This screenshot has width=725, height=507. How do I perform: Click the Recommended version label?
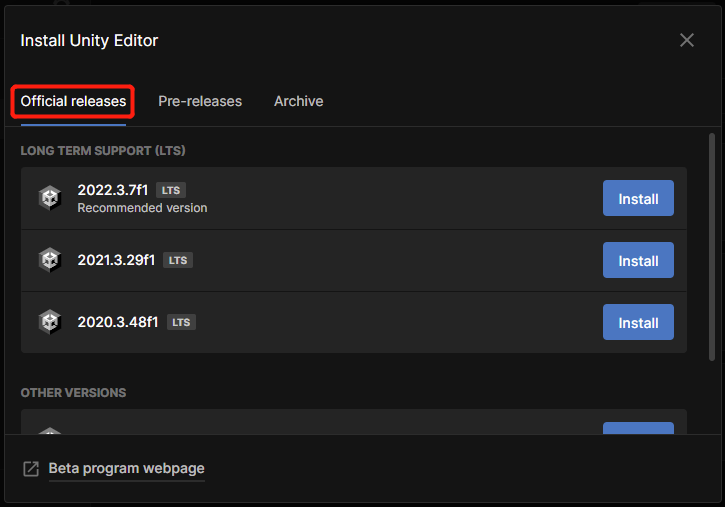point(142,208)
